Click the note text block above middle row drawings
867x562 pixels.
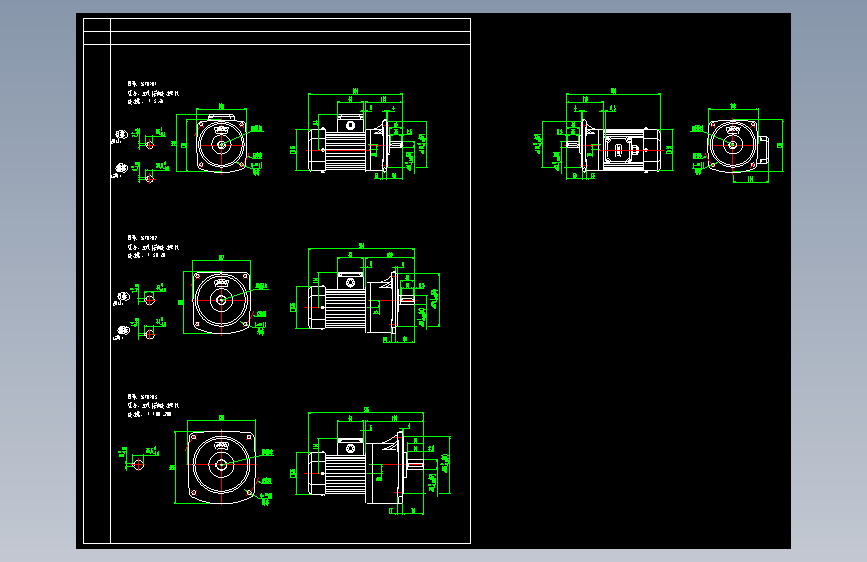coord(153,247)
